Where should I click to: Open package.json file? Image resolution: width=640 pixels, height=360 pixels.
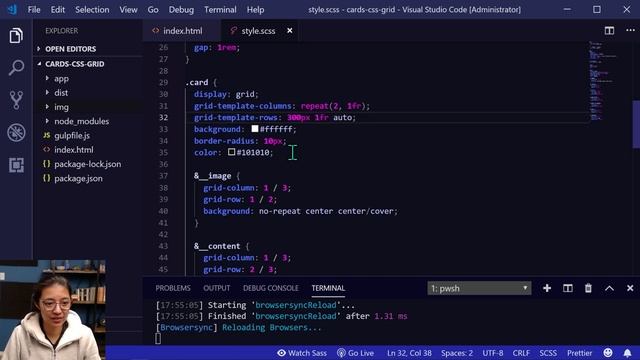pyautogui.click(x=78, y=178)
